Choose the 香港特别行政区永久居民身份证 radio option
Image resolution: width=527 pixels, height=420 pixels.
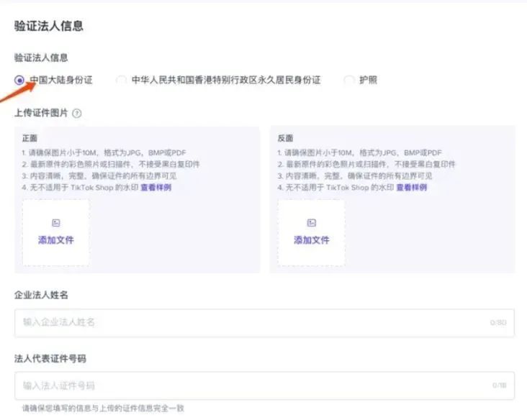click(x=121, y=81)
